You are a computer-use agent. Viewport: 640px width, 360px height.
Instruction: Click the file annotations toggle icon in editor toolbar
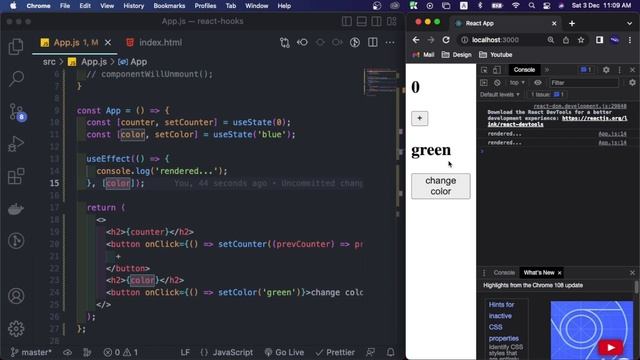click(x=355, y=42)
